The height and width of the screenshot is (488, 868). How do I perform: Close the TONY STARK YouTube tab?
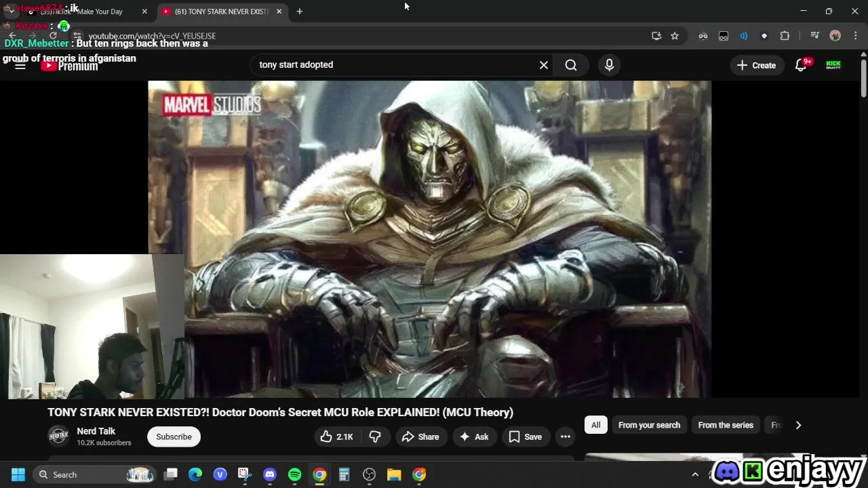(x=279, y=12)
